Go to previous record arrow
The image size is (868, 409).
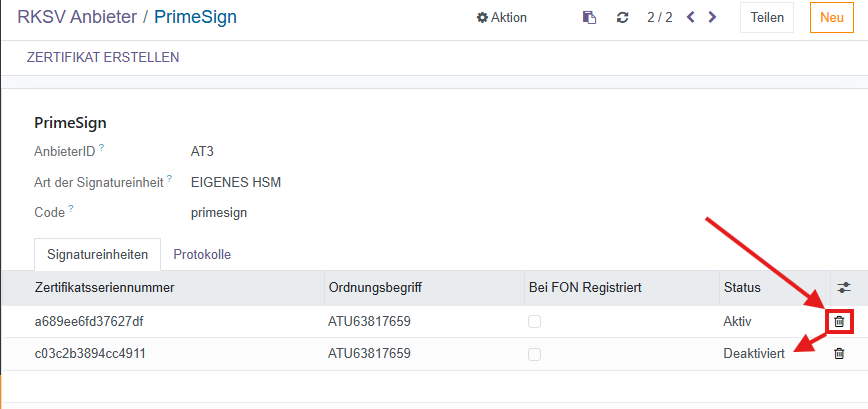click(691, 17)
